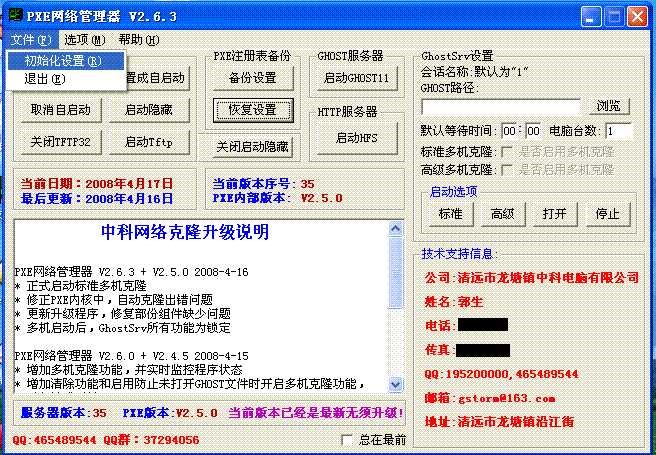Click the 关闭TFTP32 button
This screenshot has height=455, width=656.
pyautogui.click(x=61, y=142)
